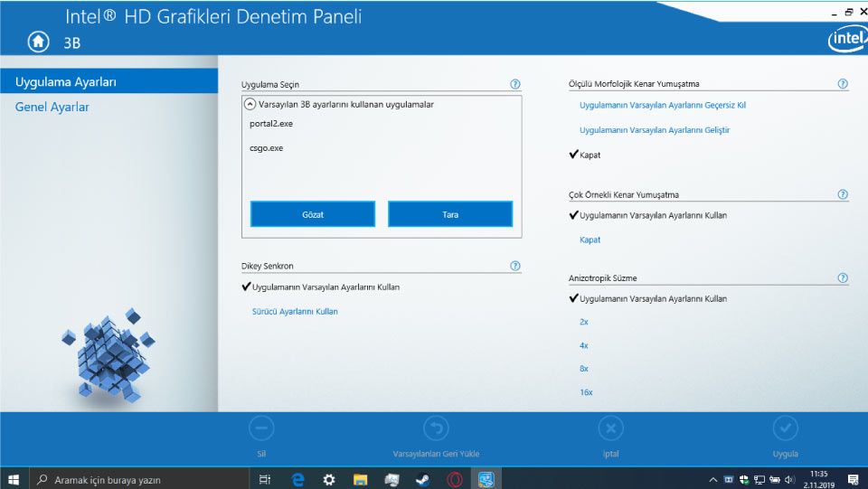868x489 pixels.
Task: Switch to Genel Ayarlar section
Action: click(x=52, y=107)
